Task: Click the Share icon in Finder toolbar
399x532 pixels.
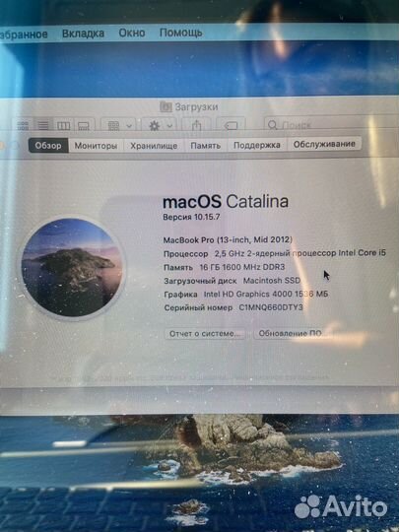Action: [196, 126]
